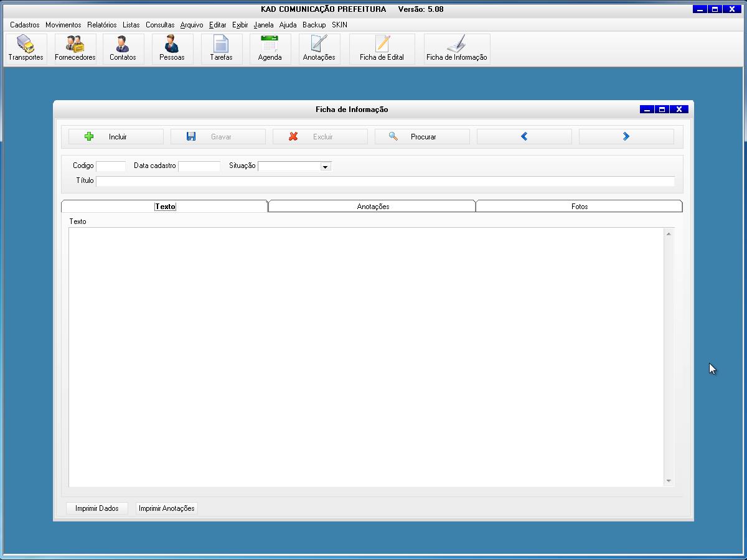This screenshot has width=747, height=560.
Task: Open the Janela menu
Action: [264, 25]
